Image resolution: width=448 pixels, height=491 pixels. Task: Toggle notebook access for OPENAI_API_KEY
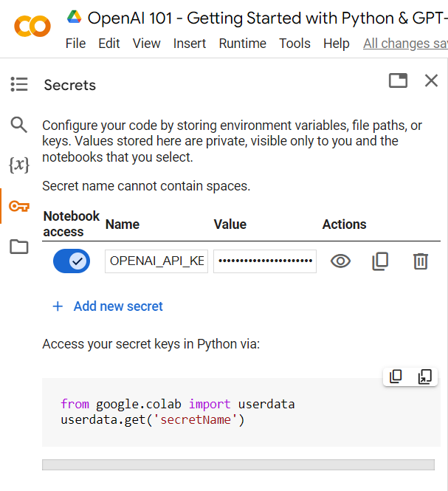pyautogui.click(x=72, y=261)
